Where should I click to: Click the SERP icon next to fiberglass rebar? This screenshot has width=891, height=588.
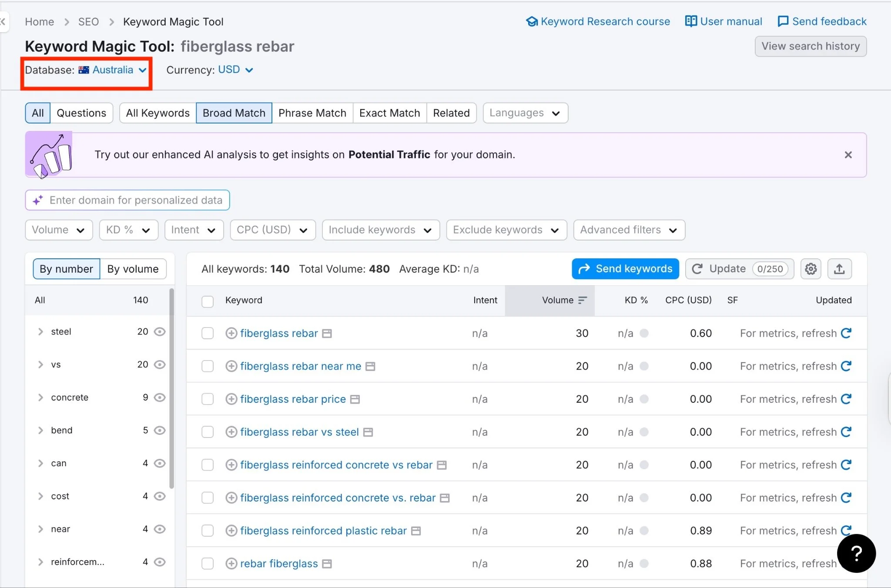(x=327, y=333)
